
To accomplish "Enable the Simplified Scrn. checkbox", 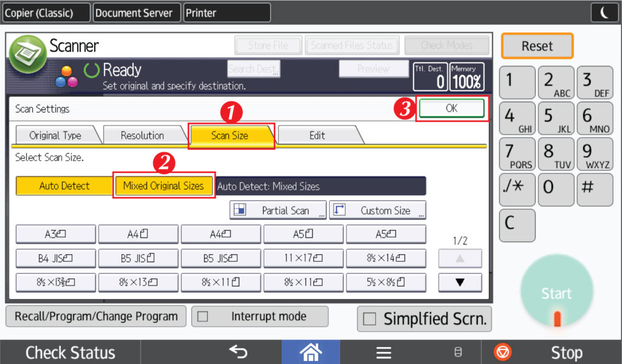I will pos(369,319).
